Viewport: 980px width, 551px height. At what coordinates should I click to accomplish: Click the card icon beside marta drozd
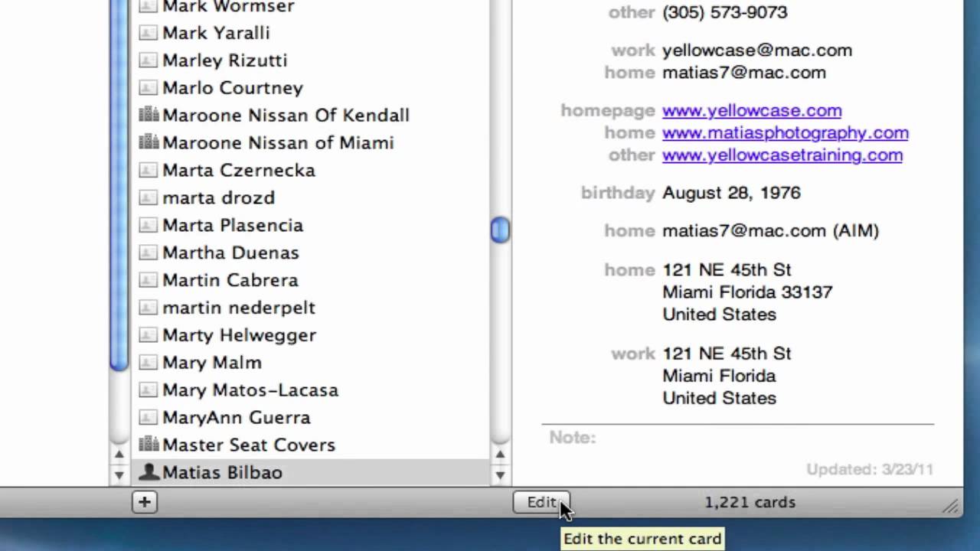[149, 197]
